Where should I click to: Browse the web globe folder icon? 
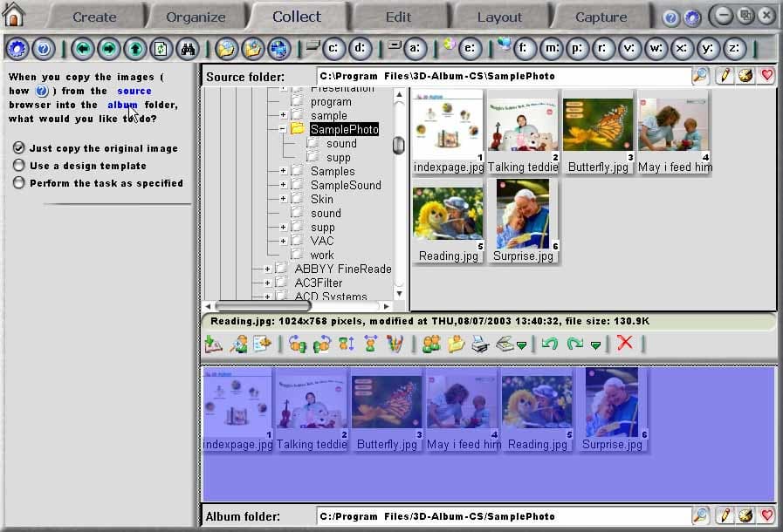(x=278, y=49)
